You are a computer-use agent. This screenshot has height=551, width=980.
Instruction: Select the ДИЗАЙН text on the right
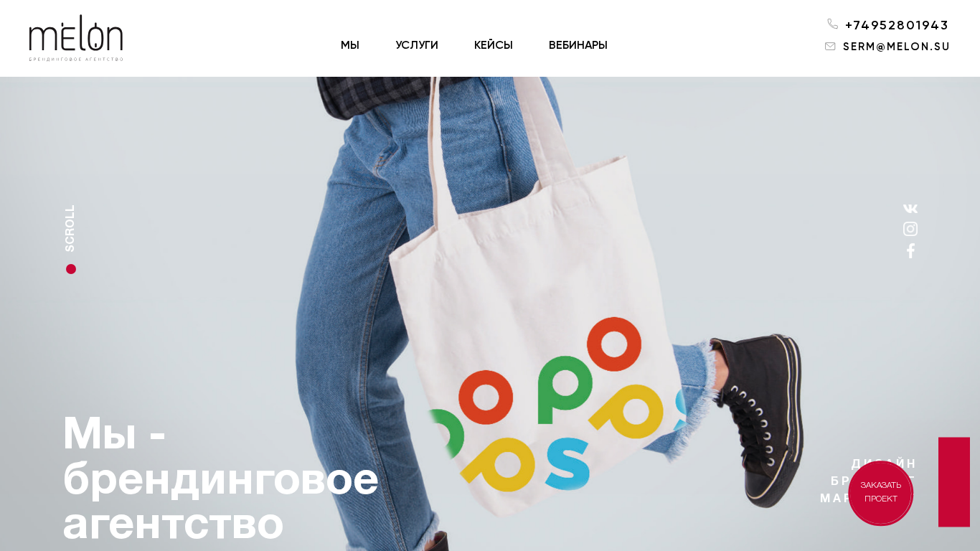pyautogui.click(x=884, y=463)
